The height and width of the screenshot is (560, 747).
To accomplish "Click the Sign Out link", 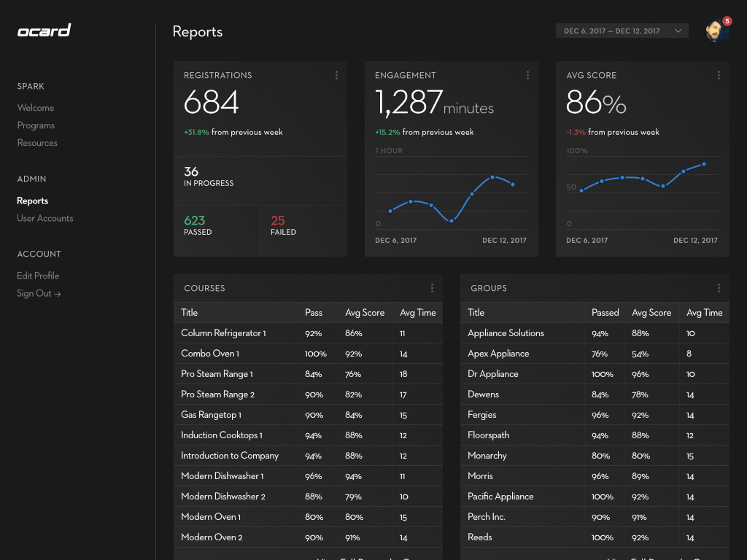I will [39, 293].
